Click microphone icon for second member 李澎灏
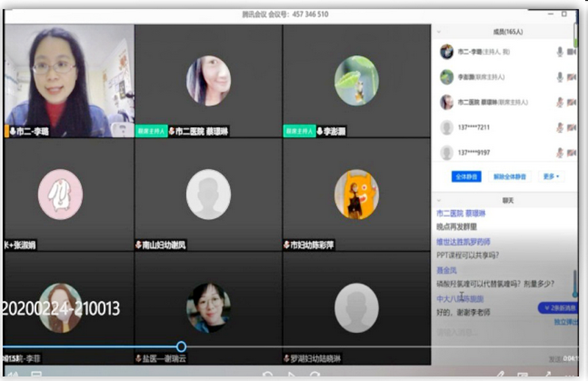The height and width of the screenshot is (381, 588). pyautogui.click(x=560, y=76)
